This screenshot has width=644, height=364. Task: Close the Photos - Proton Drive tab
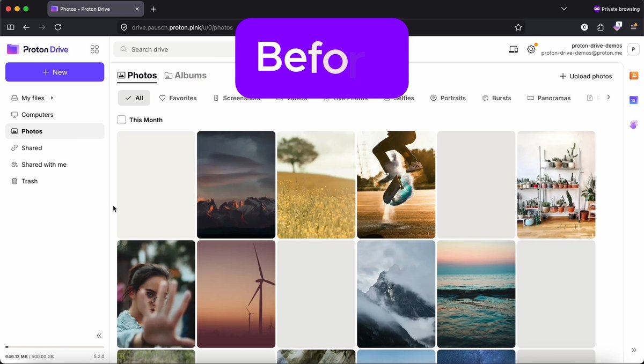click(x=137, y=9)
